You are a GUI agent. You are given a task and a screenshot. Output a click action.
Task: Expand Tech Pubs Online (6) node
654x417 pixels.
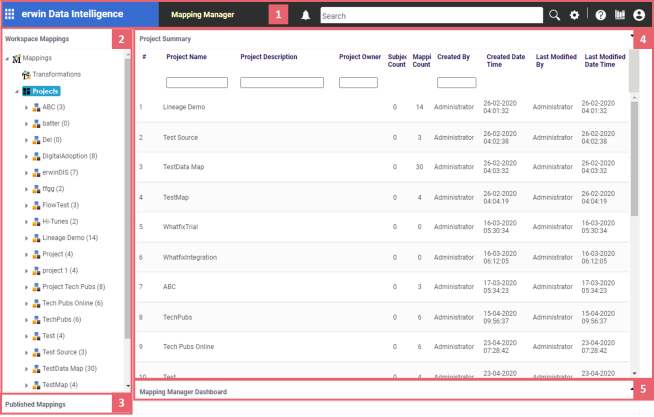pyautogui.click(x=26, y=304)
